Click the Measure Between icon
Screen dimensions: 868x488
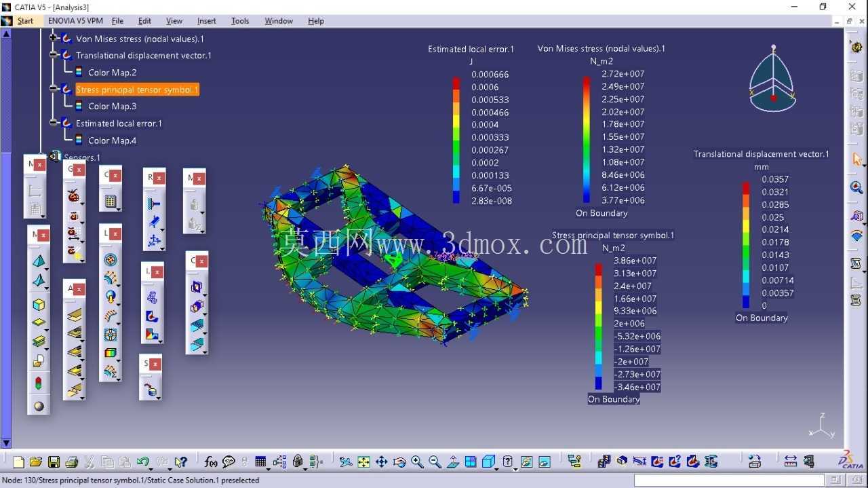coord(791,462)
